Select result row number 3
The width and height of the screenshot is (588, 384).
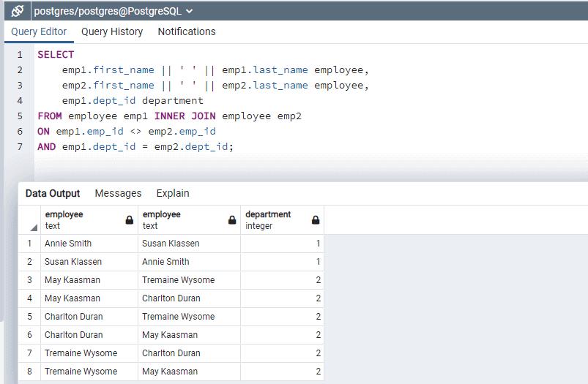coord(30,280)
